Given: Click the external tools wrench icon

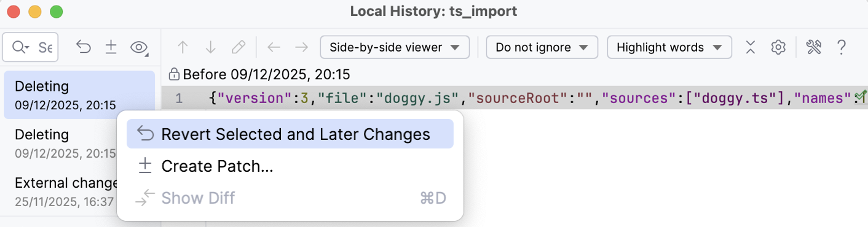Looking at the screenshot, I should 814,47.
